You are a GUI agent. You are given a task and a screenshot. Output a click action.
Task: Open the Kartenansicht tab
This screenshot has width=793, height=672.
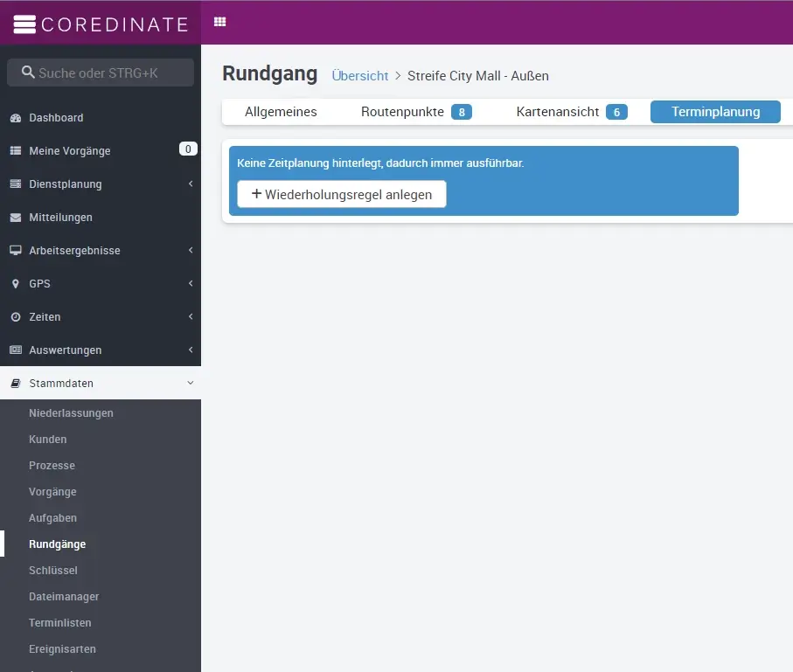(x=571, y=112)
